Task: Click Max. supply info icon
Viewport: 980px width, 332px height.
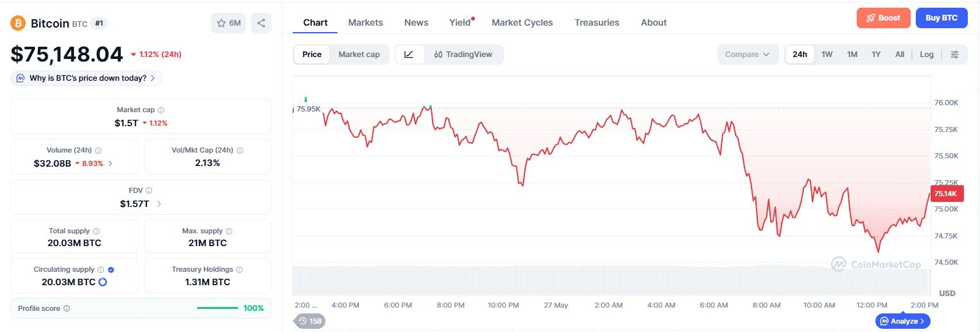Action: pyautogui.click(x=229, y=231)
